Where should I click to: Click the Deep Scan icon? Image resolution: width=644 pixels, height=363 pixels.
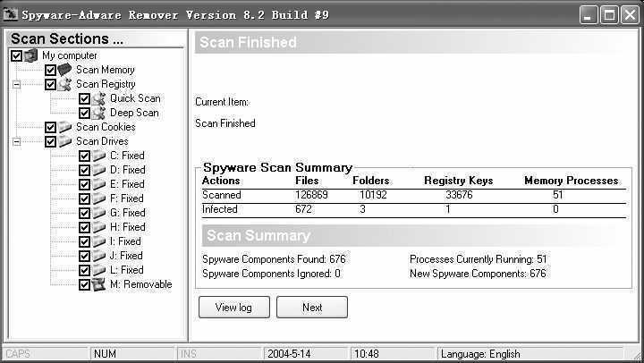[x=98, y=113]
